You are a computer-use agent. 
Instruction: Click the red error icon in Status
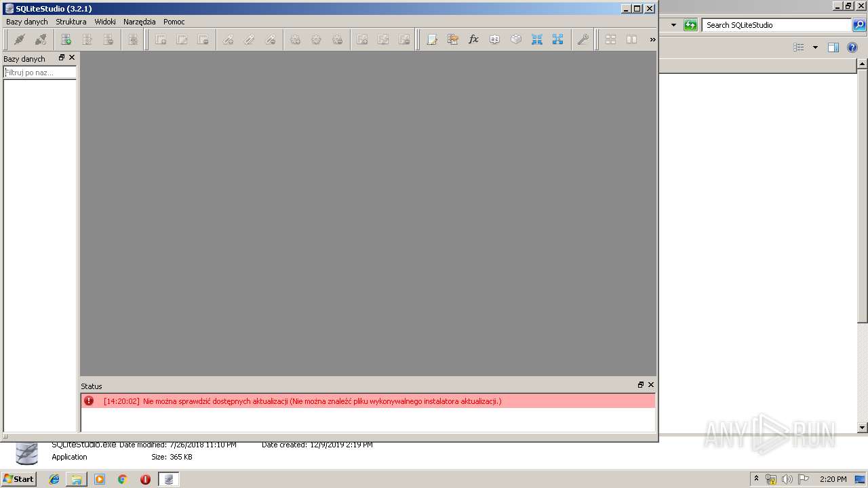89,401
